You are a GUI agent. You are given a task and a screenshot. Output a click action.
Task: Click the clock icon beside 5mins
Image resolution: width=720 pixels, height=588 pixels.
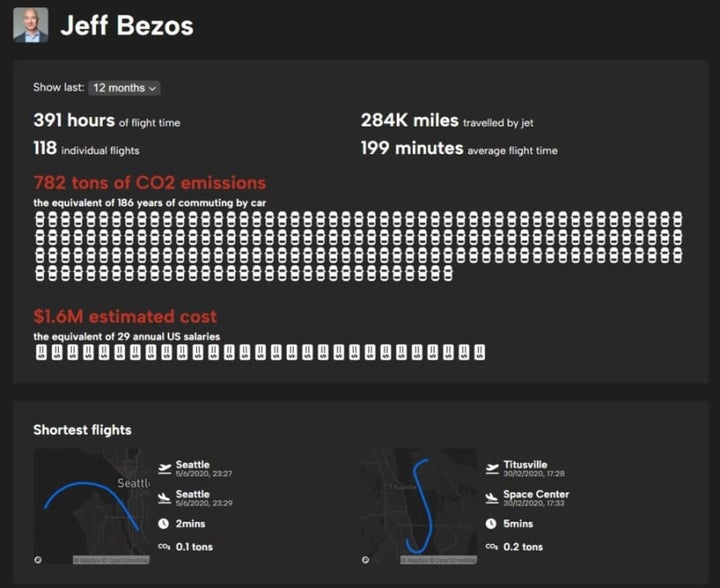coord(491,523)
